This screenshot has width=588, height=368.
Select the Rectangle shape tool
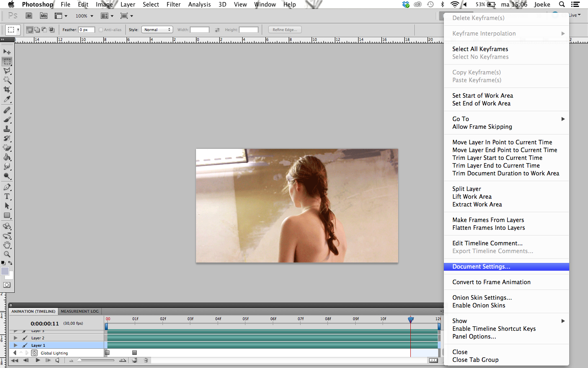click(x=7, y=215)
